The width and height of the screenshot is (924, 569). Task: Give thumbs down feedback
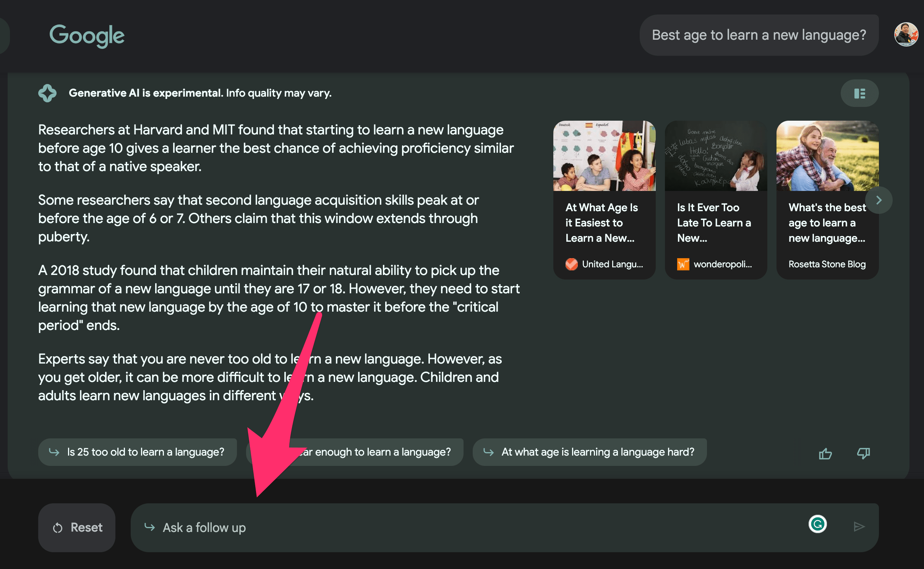[864, 453]
